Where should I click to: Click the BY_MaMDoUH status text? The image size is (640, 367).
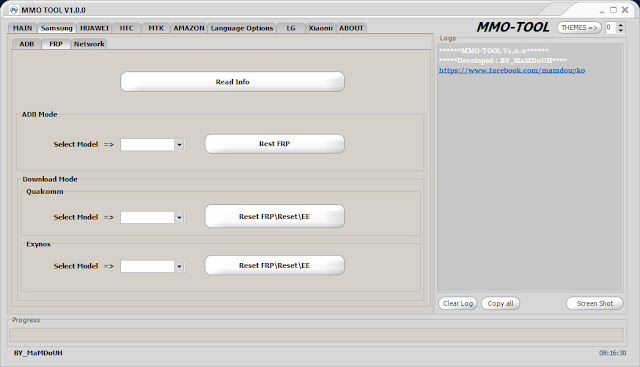(x=38, y=353)
